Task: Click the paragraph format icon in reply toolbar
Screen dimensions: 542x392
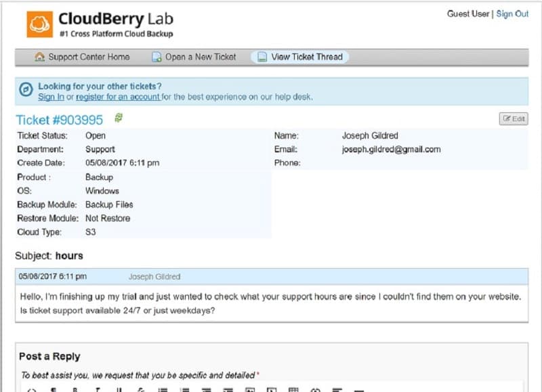Action: click(x=54, y=390)
